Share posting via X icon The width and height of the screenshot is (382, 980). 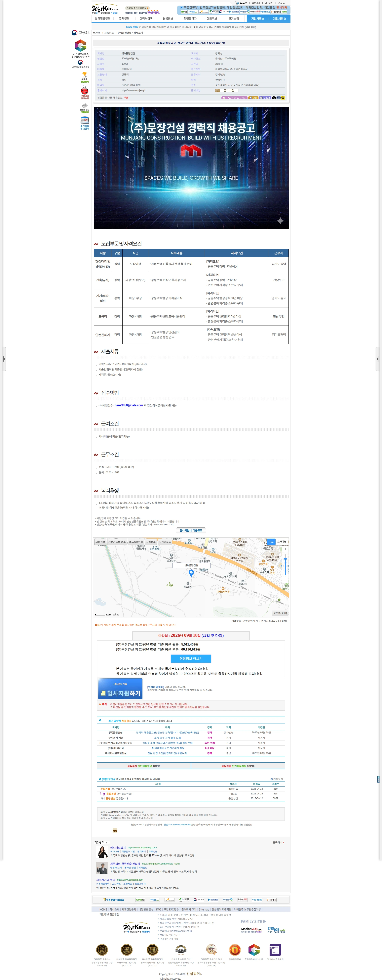(x=274, y=98)
